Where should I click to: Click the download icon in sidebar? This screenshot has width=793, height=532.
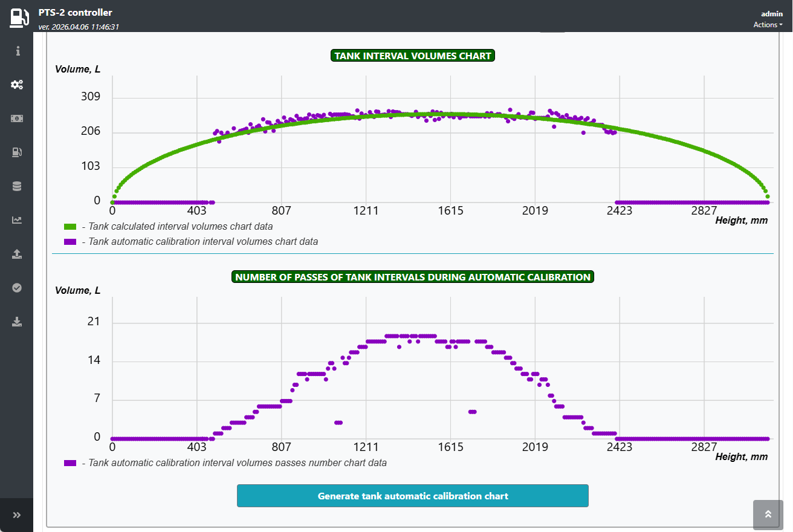tap(17, 322)
